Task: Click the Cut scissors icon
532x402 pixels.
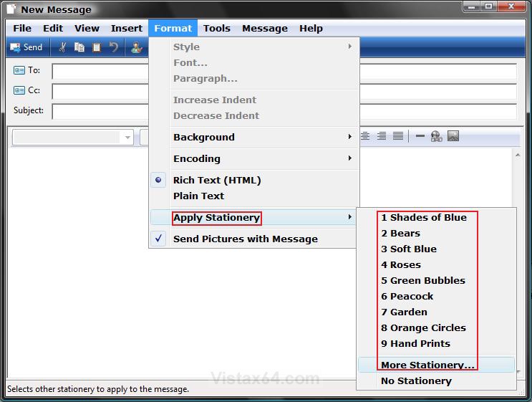Action: click(x=62, y=47)
